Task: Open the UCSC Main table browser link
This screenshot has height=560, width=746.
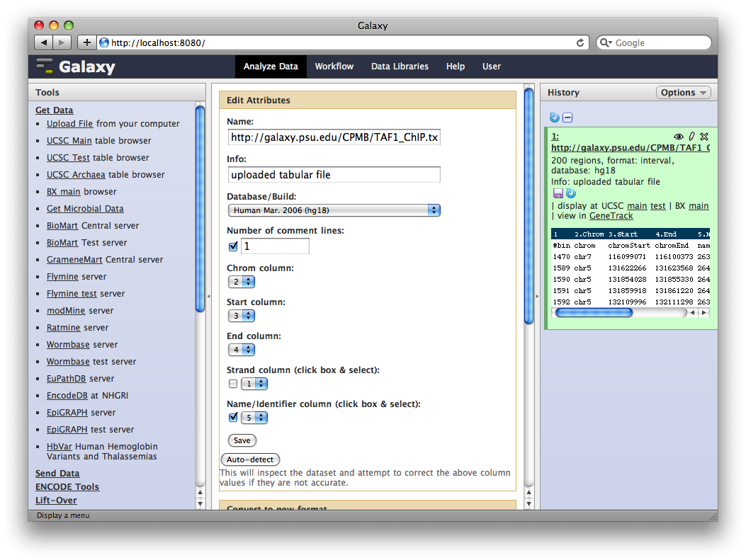Action: 69,141
